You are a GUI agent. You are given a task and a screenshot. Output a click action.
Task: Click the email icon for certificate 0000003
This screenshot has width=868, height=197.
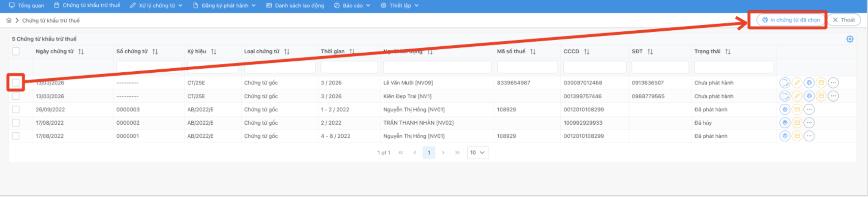[797, 110]
